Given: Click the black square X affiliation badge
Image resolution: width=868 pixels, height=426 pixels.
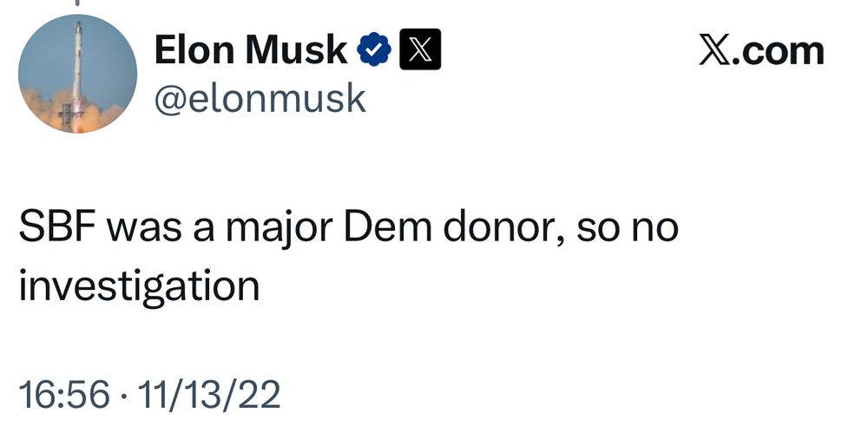Looking at the screenshot, I should tap(419, 52).
